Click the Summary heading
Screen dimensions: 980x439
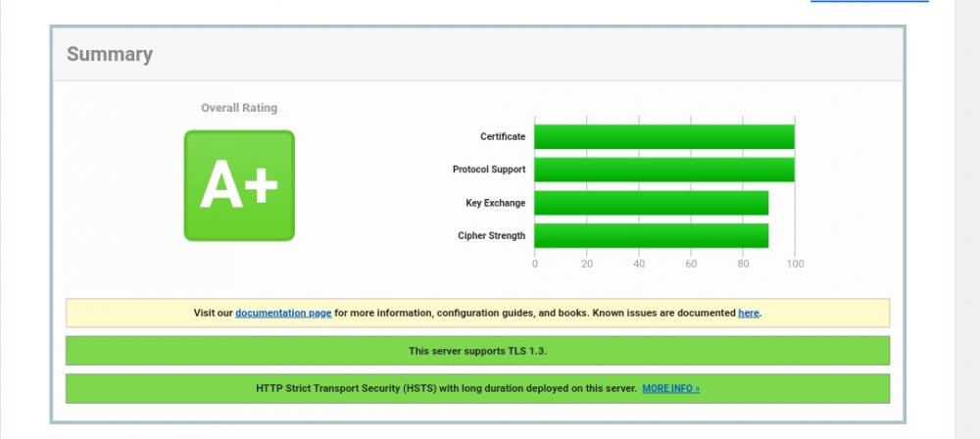click(110, 55)
